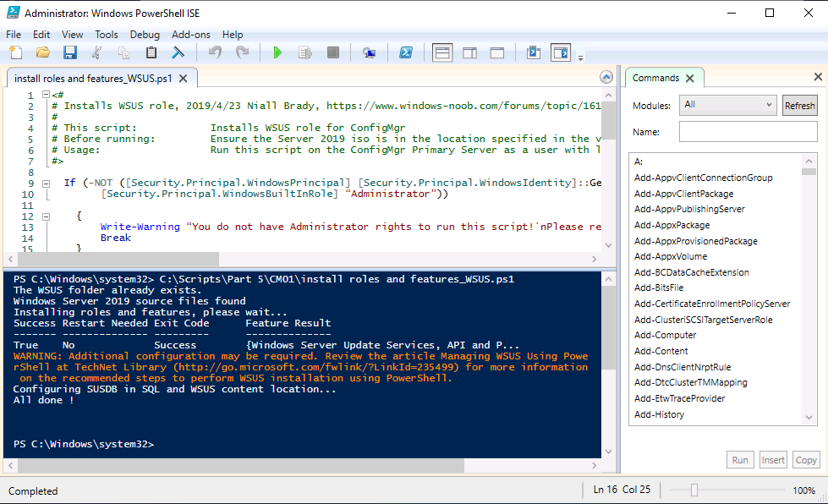828x504 pixels.
Task: Click the Undo arrow icon
Action: [x=215, y=52]
